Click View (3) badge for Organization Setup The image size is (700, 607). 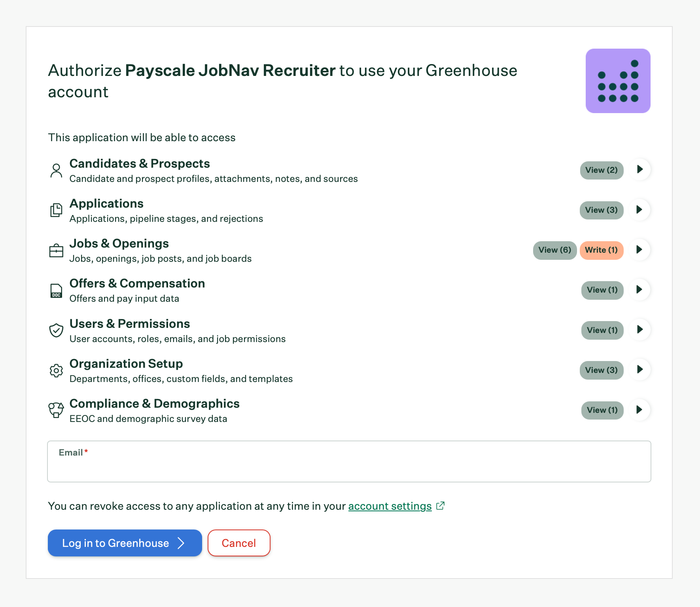[602, 370]
